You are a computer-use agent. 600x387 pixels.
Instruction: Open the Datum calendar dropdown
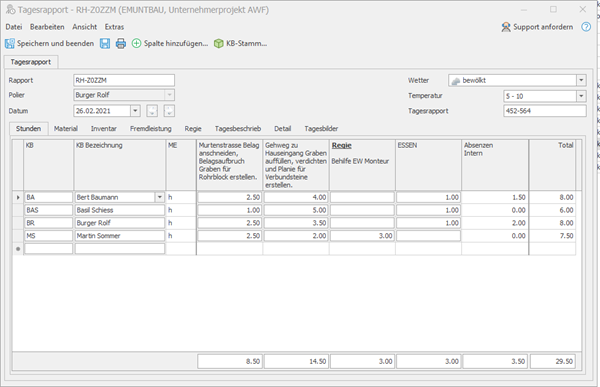[135, 111]
